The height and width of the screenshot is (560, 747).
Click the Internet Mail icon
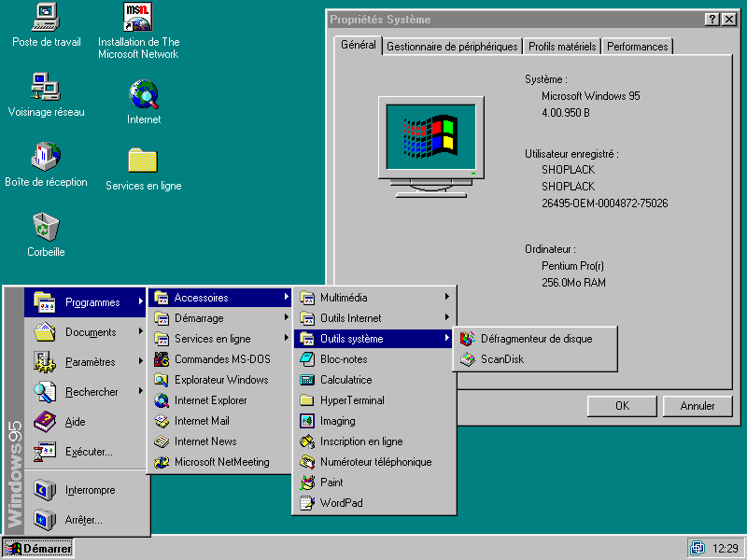click(162, 421)
